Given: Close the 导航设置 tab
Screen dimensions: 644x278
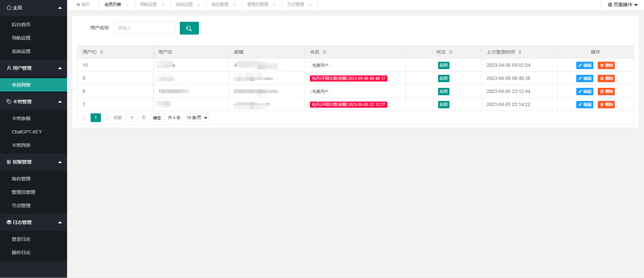Looking at the screenshot, I should click(x=163, y=5).
